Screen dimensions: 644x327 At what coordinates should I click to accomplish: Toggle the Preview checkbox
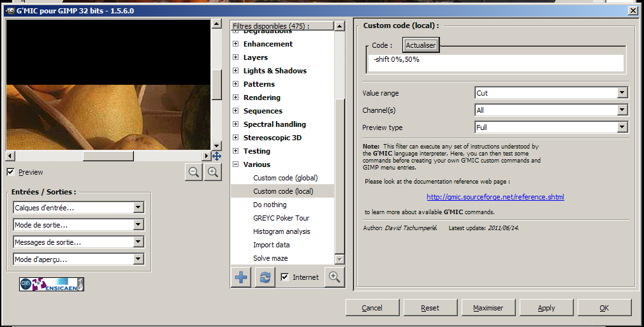[x=11, y=172]
